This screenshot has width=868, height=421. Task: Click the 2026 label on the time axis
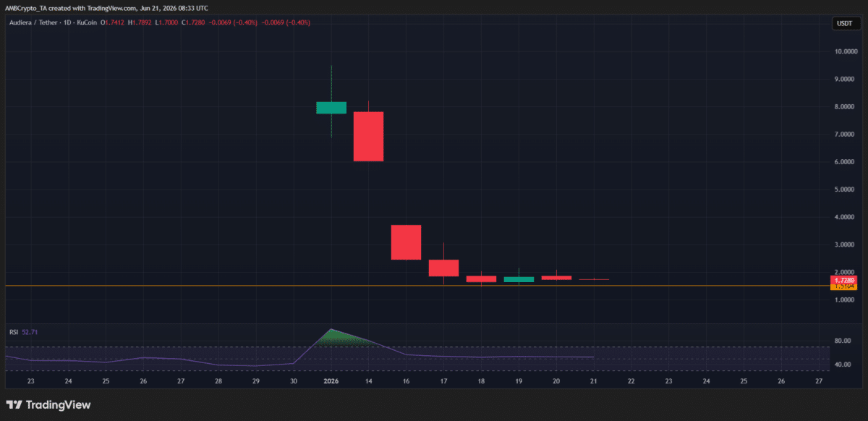pos(331,380)
